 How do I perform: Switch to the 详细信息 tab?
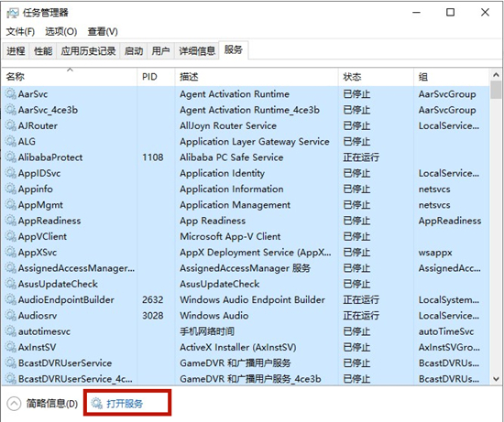coord(197,50)
